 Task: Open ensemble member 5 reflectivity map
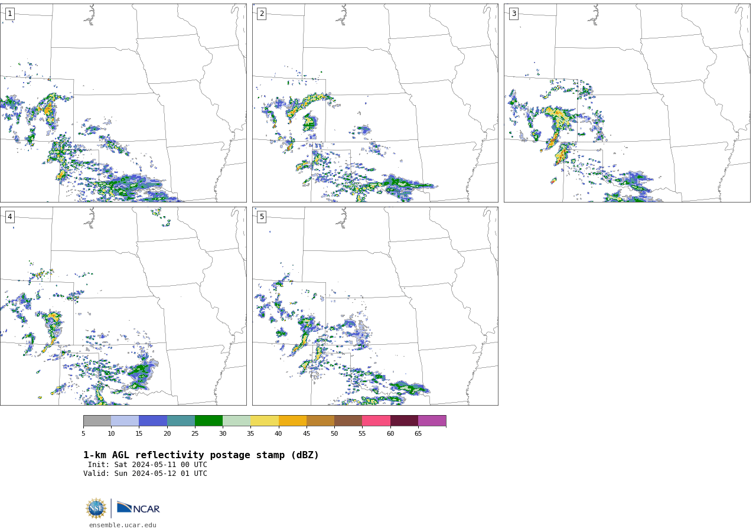pyautogui.click(x=375, y=306)
